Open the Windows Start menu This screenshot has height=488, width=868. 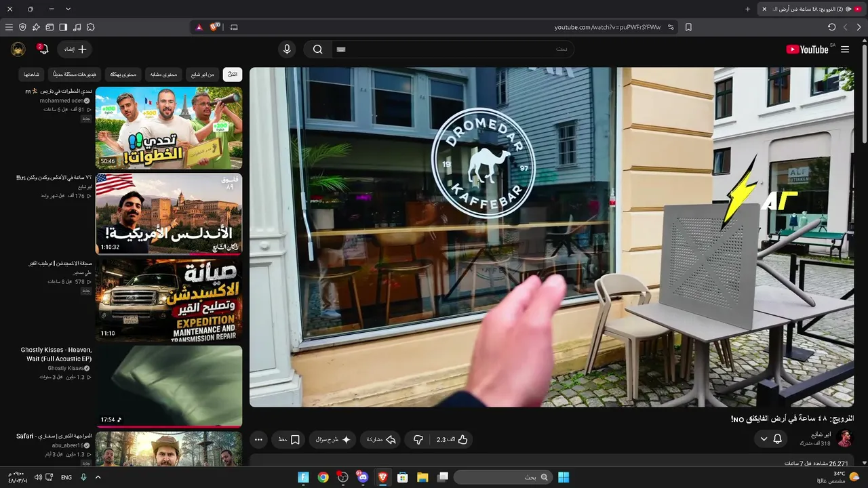coord(564,477)
